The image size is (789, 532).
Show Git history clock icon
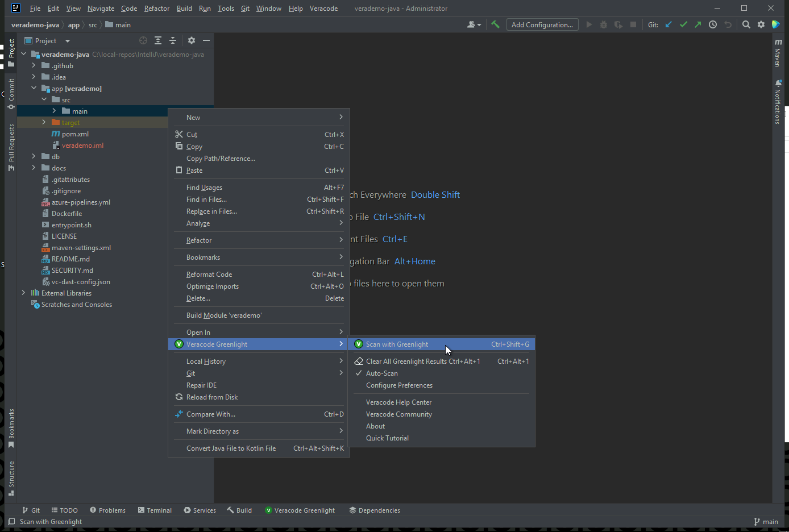coord(713,24)
